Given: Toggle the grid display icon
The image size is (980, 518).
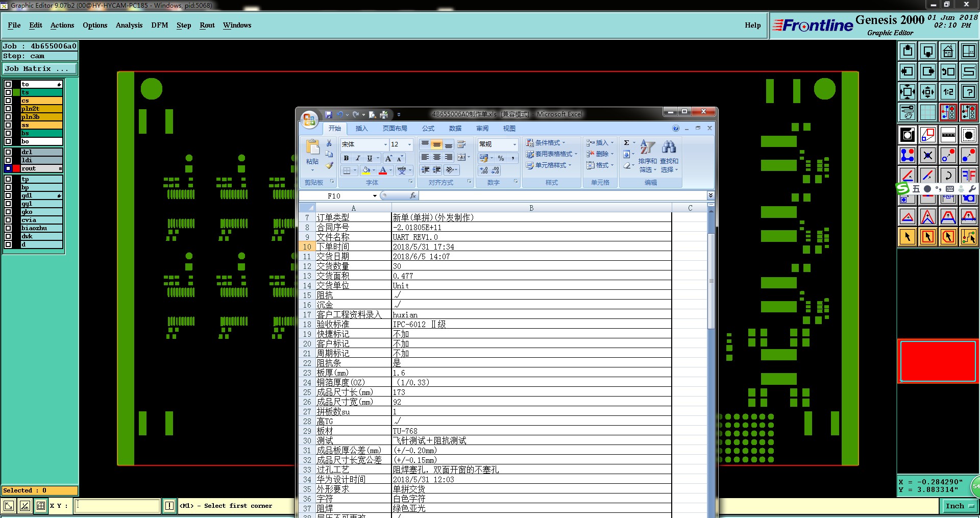Looking at the screenshot, I should [x=927, y=112].
